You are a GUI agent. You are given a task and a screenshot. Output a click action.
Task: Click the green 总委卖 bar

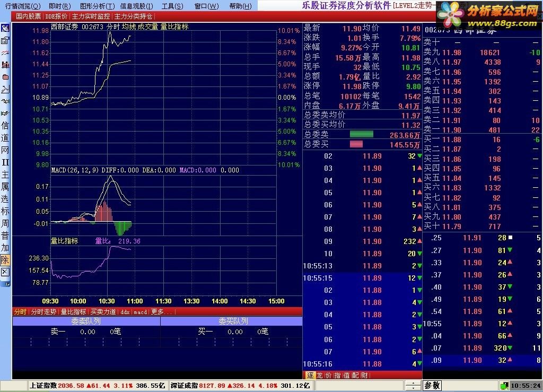coord(362,134)
